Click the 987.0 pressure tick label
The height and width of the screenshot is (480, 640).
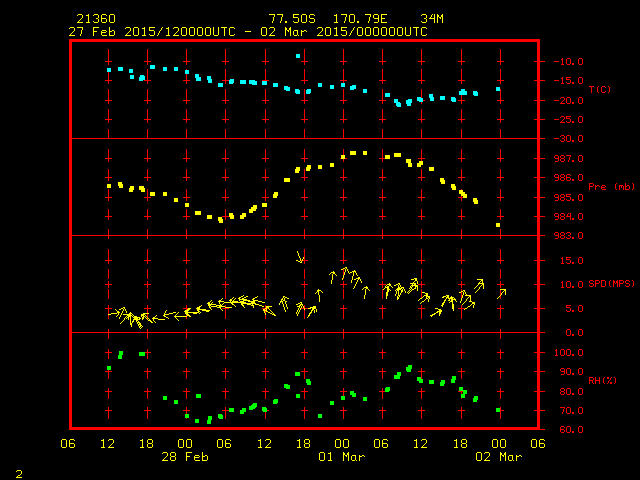[569, 158]
